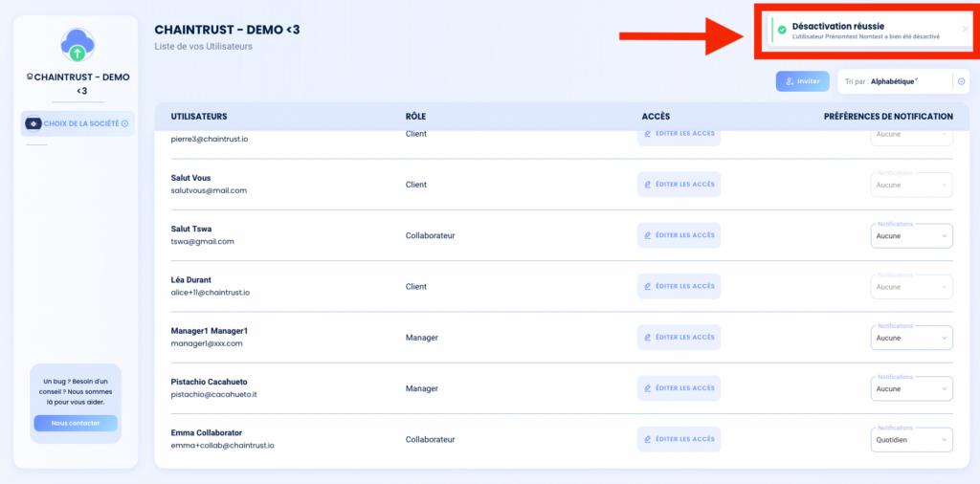Click the Inviter button
Image resolution: width=980 pixels, height=484 pixels.
(803, 81)
